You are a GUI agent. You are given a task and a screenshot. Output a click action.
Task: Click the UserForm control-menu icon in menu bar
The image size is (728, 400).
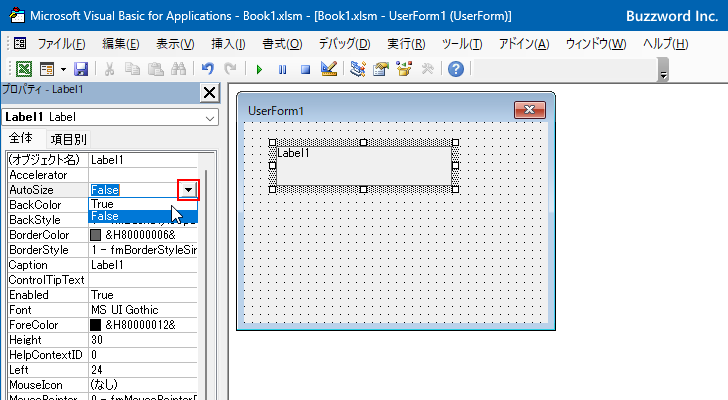tap(20, 44)
